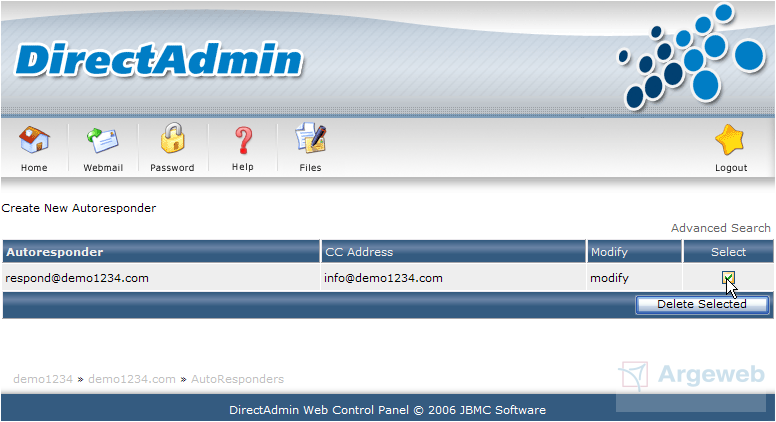Uncheck the respond@demo1234.com select checkbox
776x422 pixels.
click(x=728, y=278)
